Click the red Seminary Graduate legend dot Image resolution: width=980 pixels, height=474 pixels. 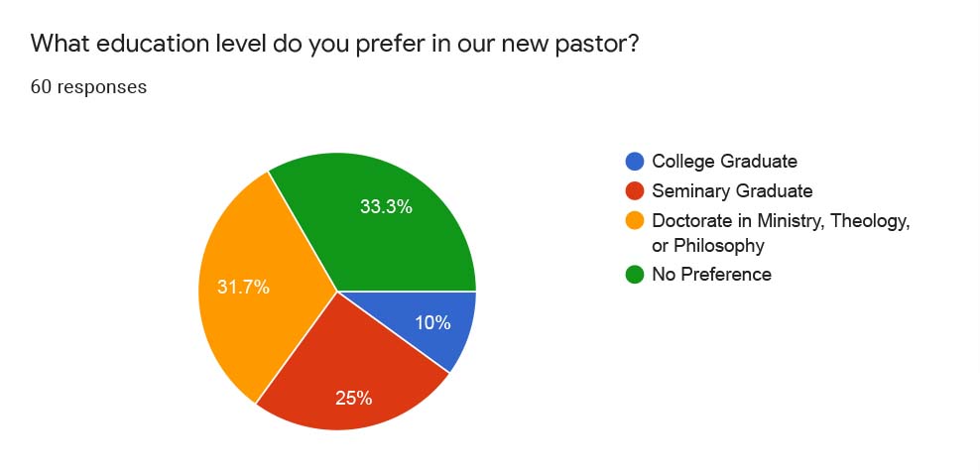(635, 190)
